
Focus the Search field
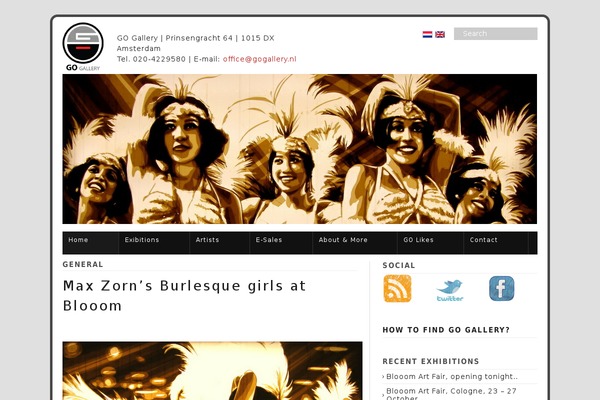[x=496, y=34]
